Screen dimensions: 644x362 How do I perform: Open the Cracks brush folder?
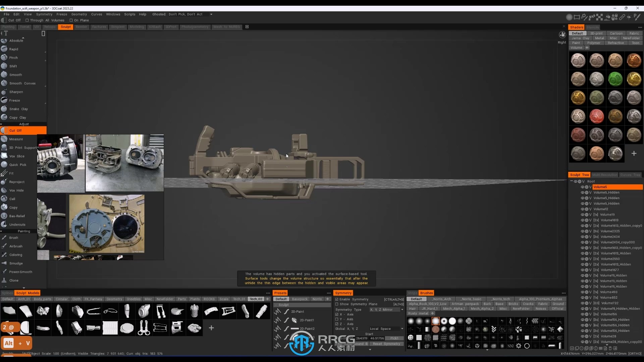[528, 304]
